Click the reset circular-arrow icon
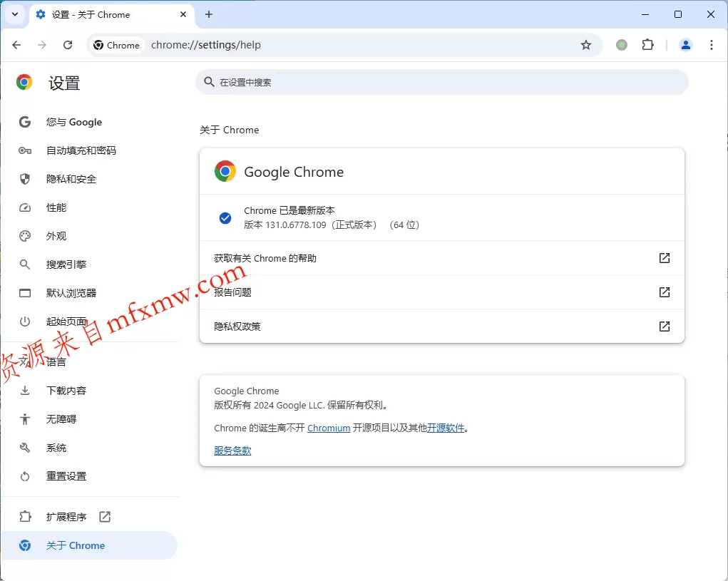Screen dimensions: 728x581 tap(25, 476)
